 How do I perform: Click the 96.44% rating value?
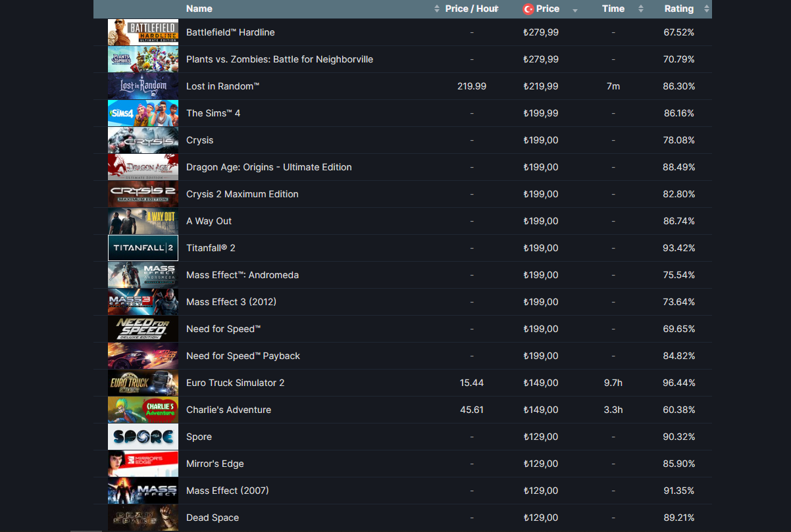[x=679, y=383]
